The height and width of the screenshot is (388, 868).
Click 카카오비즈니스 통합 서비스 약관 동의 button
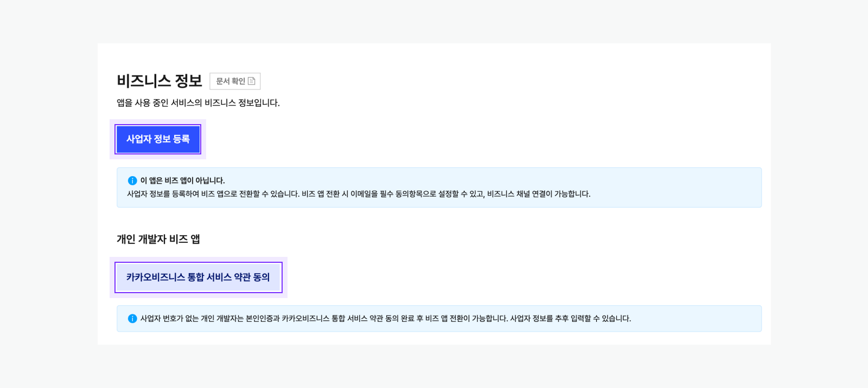[198, 277]
